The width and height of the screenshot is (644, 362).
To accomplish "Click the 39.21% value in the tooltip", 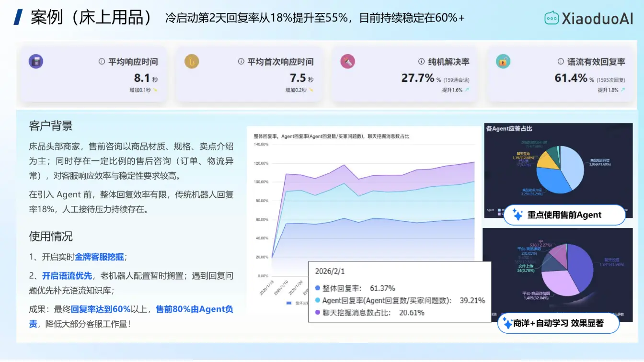I will (x=472, y=301).
